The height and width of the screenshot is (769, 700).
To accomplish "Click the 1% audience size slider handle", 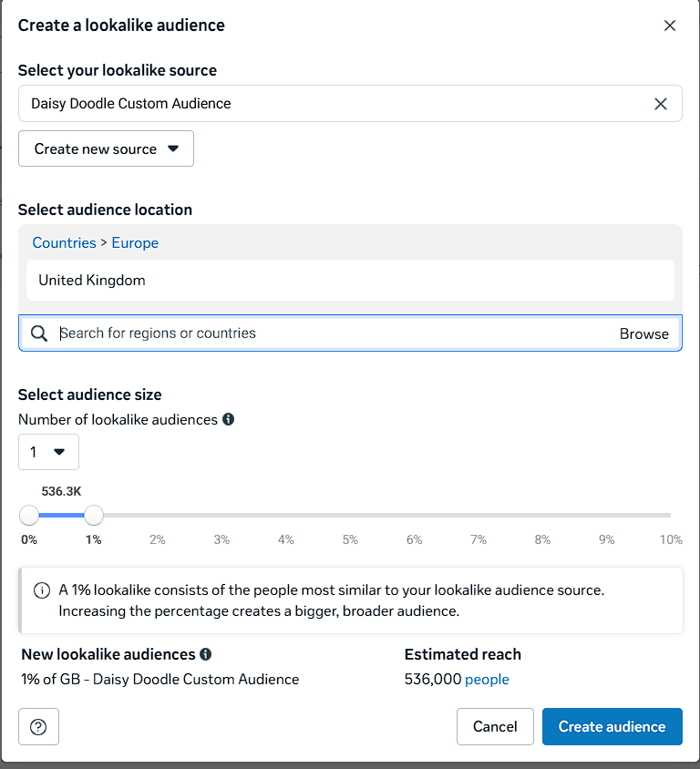I will click(x=94, y=516).
